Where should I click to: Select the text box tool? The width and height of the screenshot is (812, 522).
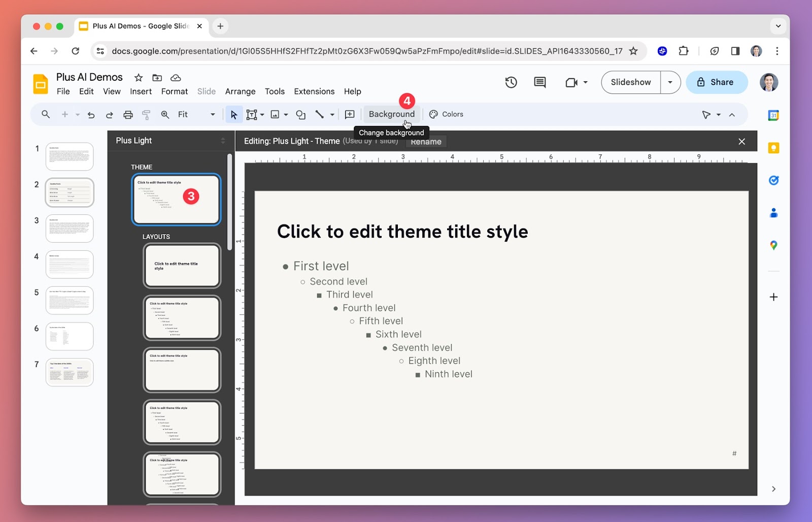coord(251,115)
